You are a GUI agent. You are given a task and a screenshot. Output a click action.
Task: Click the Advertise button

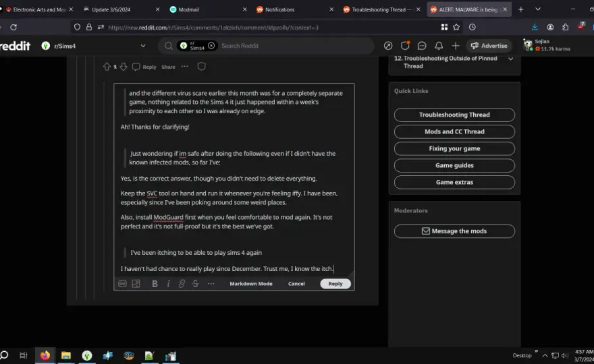(489, 46)
